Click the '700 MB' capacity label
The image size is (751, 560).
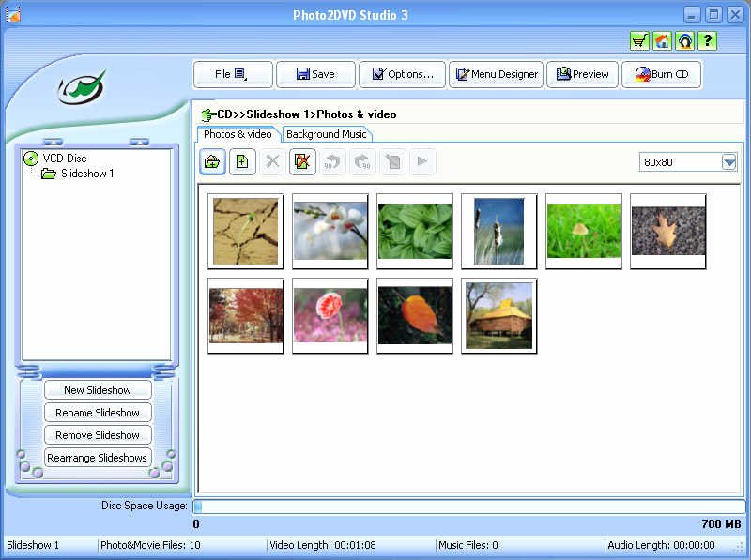pyautogui.click(x=721, y=524)
